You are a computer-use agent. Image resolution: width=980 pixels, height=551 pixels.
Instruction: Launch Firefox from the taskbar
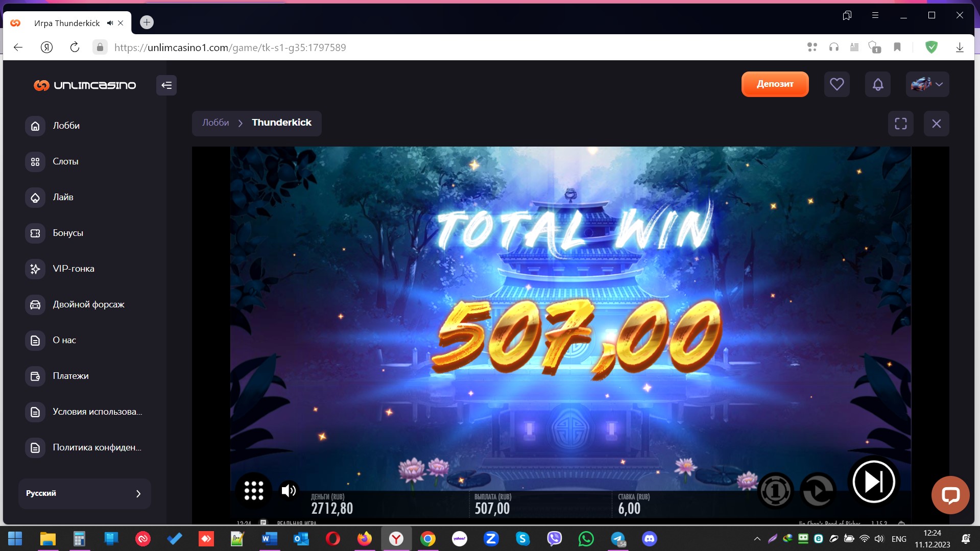pyautogui.click(x=365, y=539)
